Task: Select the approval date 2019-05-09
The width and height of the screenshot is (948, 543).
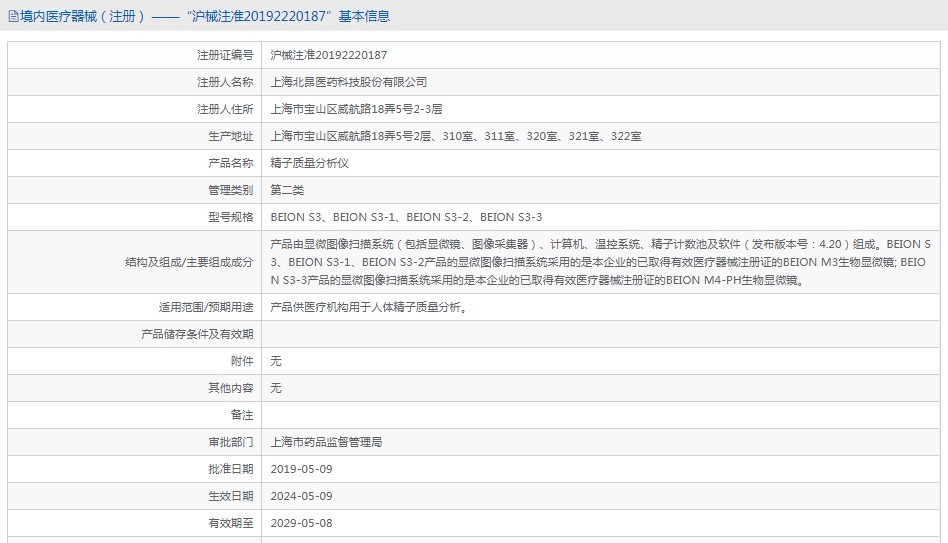Action: pos(302,469)
